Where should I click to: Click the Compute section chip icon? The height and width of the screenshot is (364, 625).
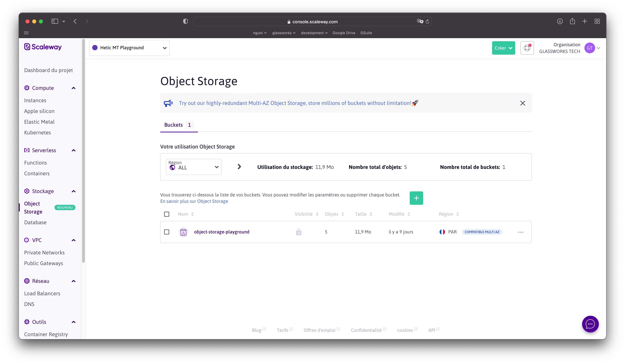tap(27, 88)
